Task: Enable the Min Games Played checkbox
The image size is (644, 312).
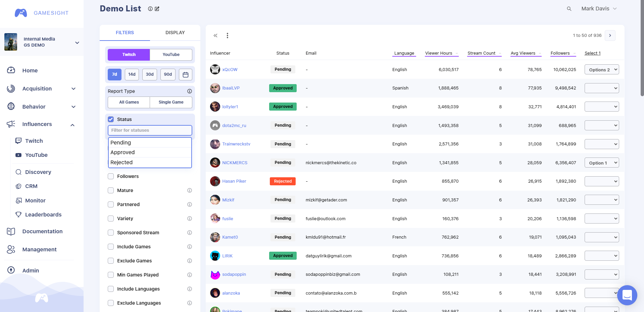Action: [111, 275]
